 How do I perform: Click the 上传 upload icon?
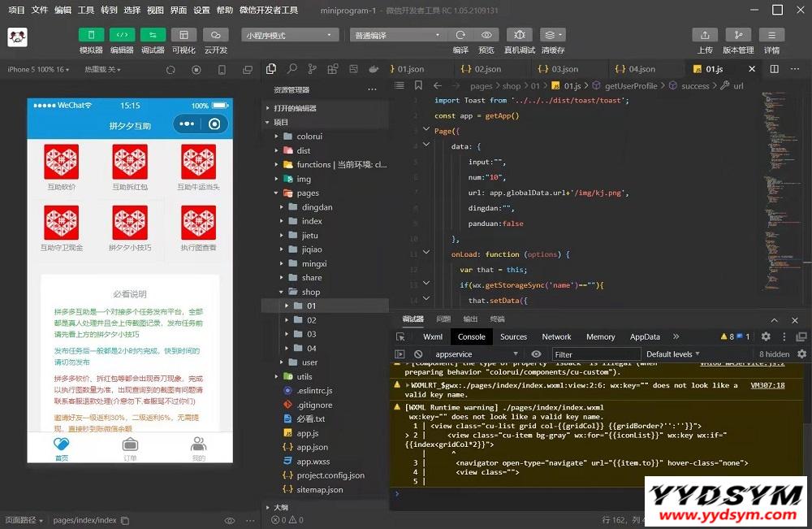pyautogui.click(x=705, y=35)
